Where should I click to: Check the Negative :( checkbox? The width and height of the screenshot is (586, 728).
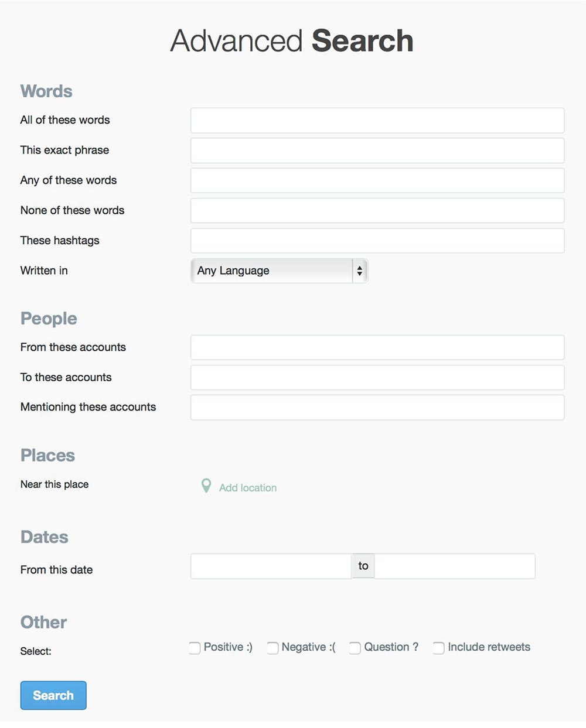[272, 648]
